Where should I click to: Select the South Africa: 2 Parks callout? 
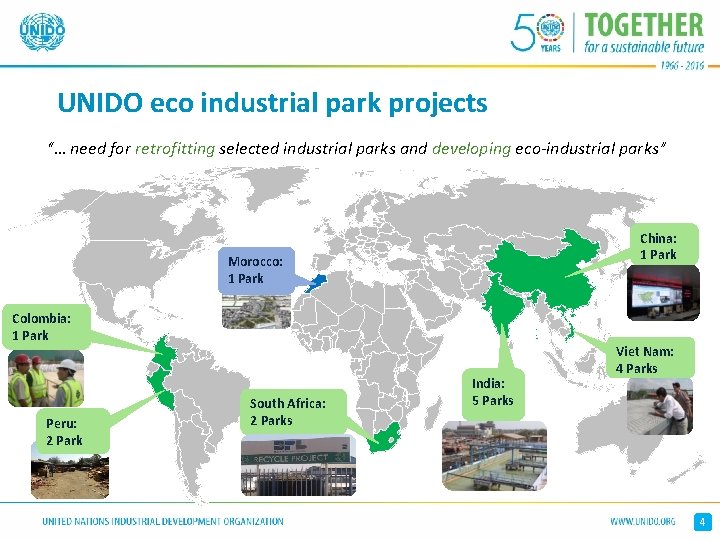pos(293,412)
